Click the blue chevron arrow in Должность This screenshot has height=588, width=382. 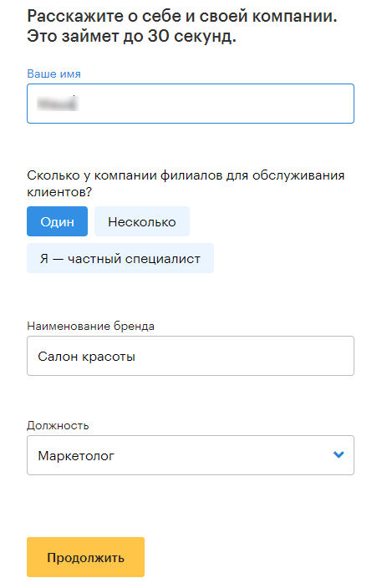(x=339, y=454)
